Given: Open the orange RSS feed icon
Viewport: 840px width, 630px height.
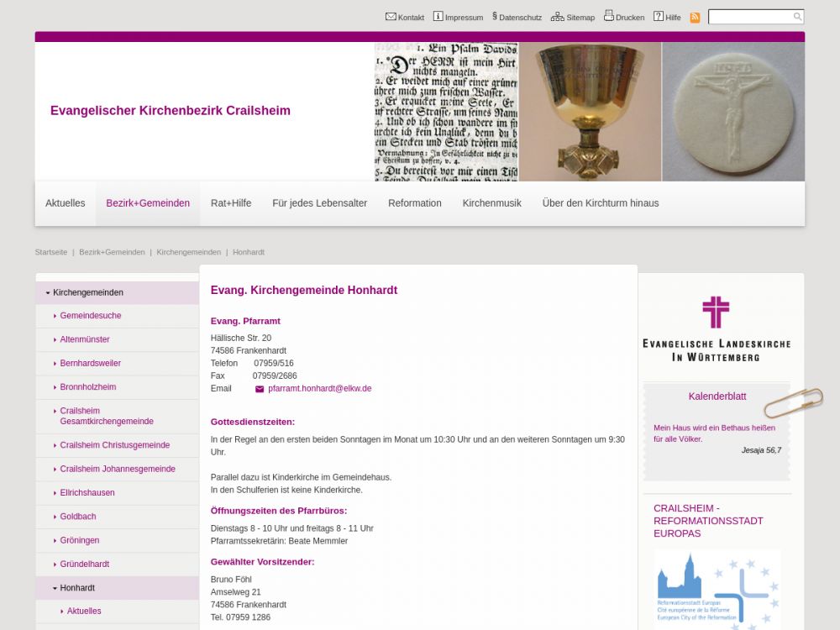Looking at the screenshot, I should click(695, 18).
